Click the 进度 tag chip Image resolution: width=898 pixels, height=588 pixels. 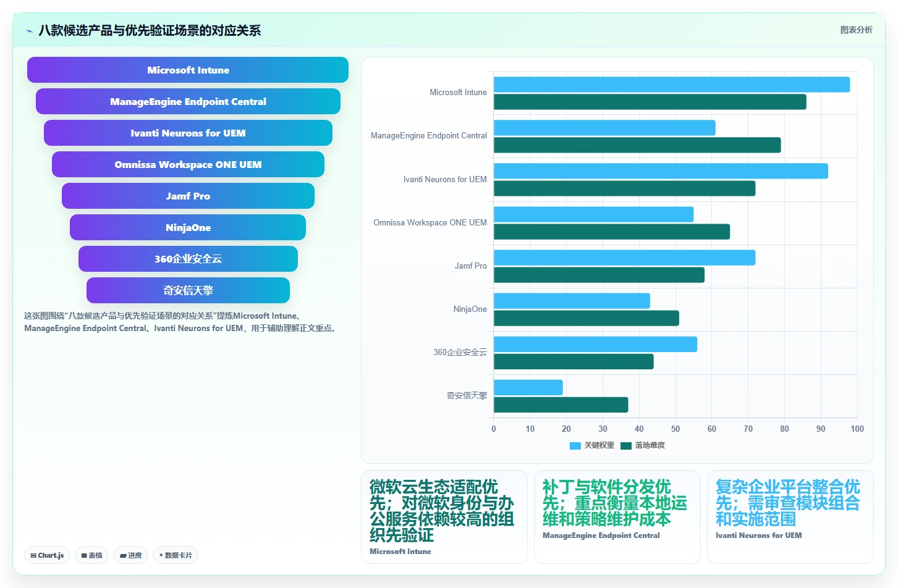[x=130, y=555]
